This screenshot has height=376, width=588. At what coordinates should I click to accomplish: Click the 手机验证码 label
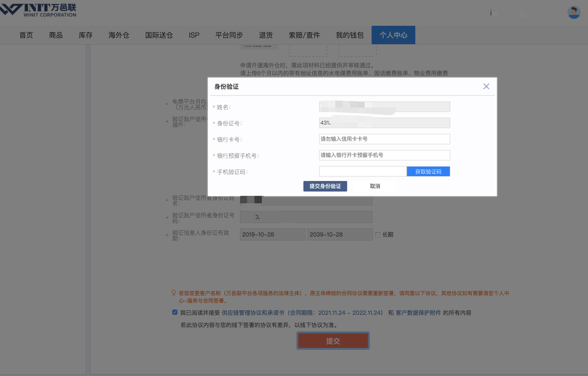(x=232, y=172)
